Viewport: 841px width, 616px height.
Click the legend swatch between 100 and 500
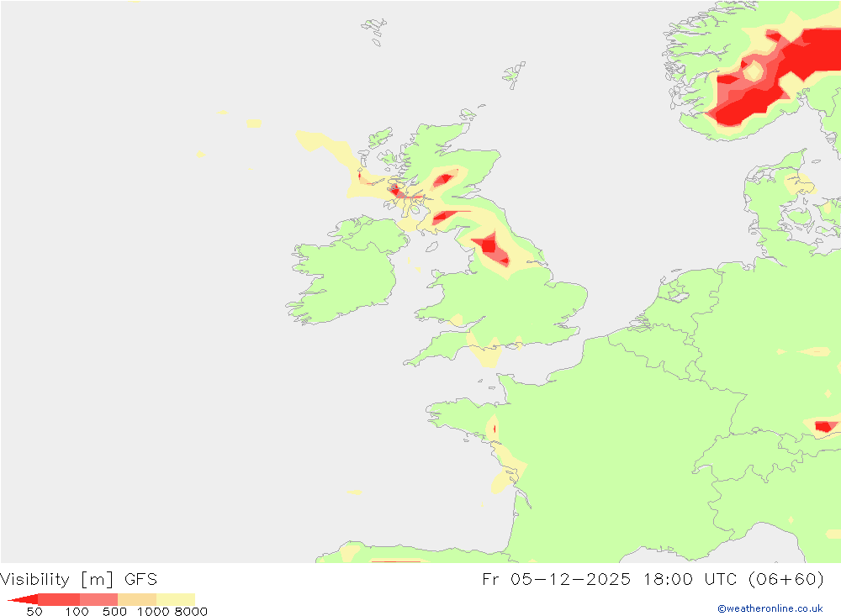tap(98, 599)
